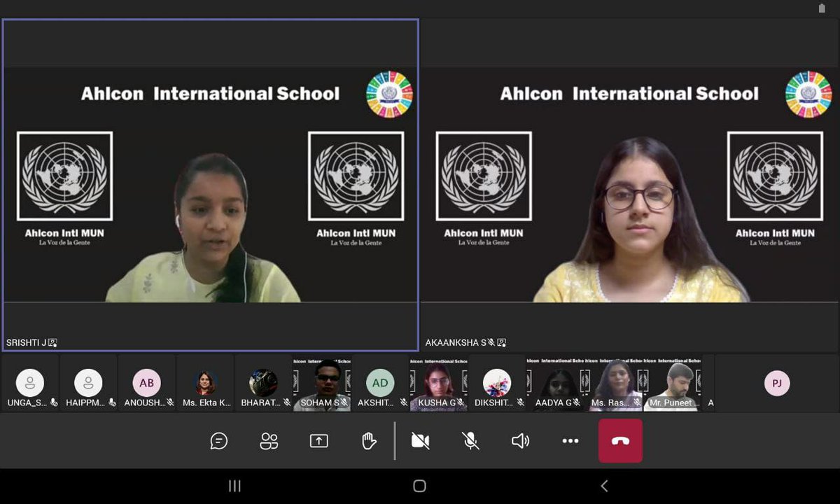Viewport: 840px width, 504px height.
Task: Tap the battery icon in status bar
Action: tap(822, 8)
